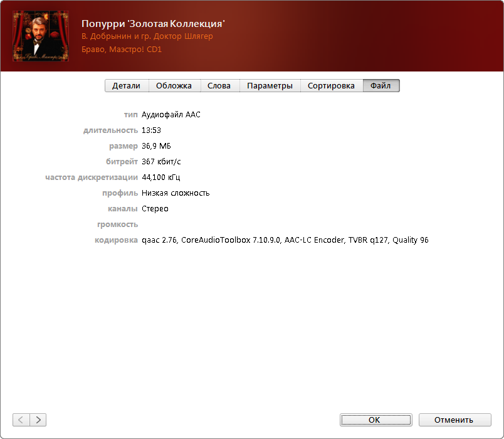The height and width of the screenshot is (439, 504).
Task: Go to the Параметры tab
Action: (x=270, y=86)
